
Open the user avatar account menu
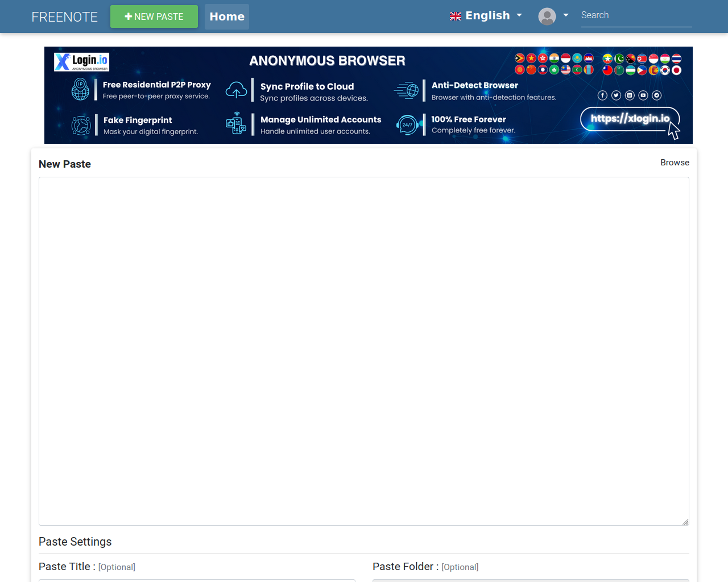[547, 16]
